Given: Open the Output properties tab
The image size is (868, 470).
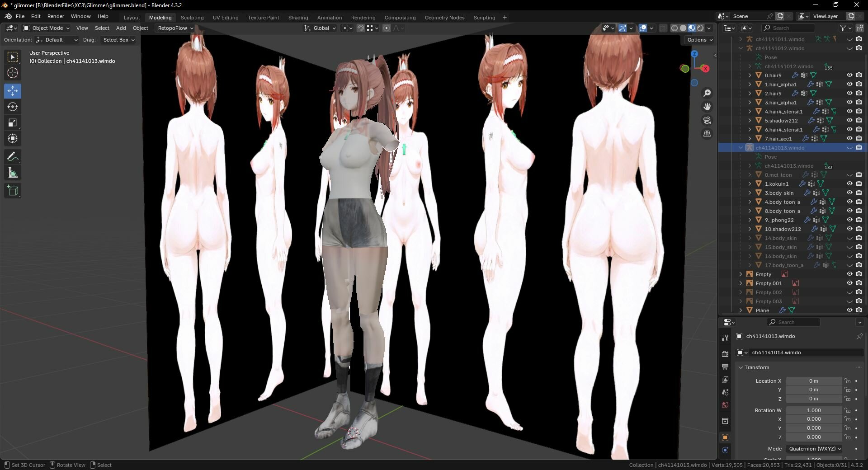Looking at the screenshot, I should 725,367.
